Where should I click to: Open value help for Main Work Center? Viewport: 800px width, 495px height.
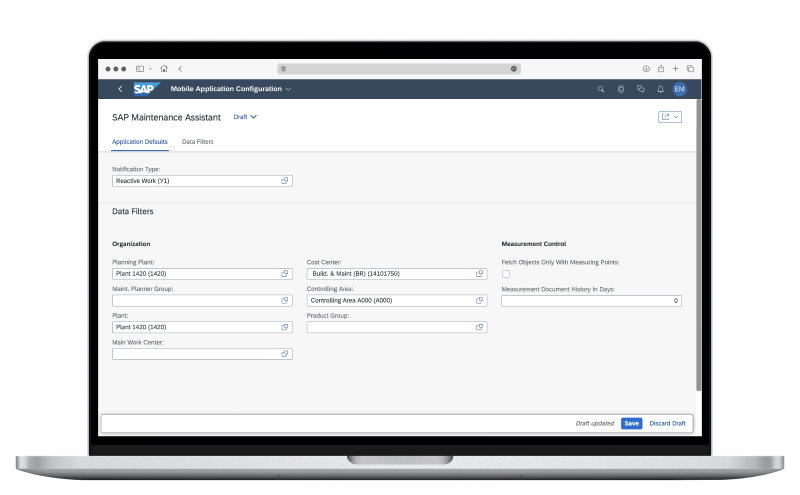[x=284, y=354]
